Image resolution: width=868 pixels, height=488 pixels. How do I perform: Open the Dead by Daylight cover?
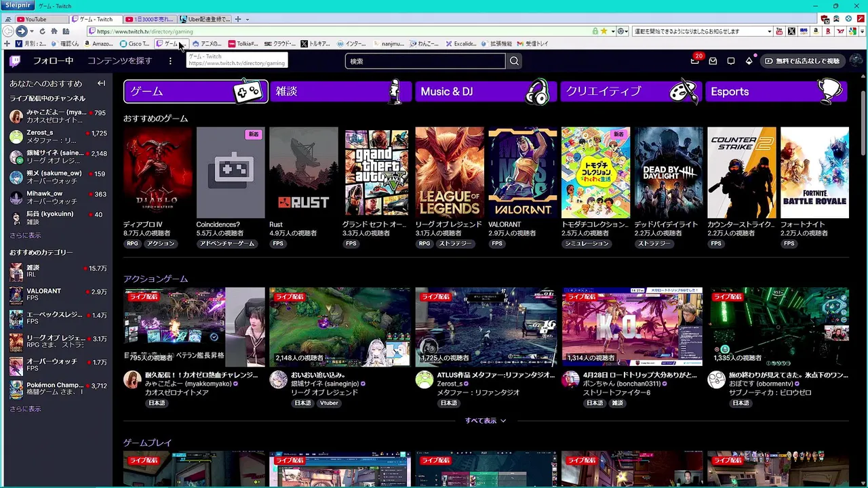pos(669,173)
